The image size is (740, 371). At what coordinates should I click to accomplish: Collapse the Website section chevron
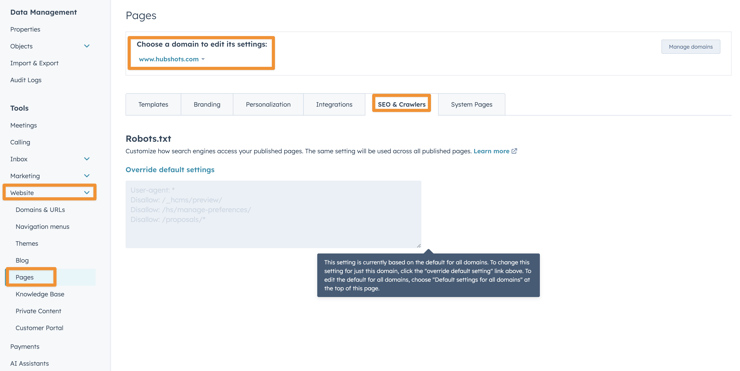click(x=87, y=193)
